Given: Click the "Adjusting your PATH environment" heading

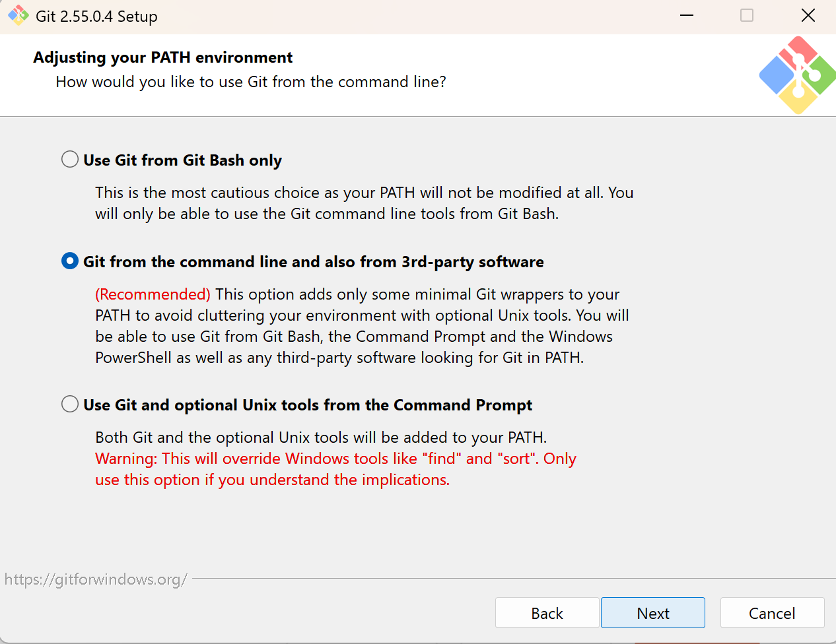Looking at the screenshot, I should click(x=162, y=57).
